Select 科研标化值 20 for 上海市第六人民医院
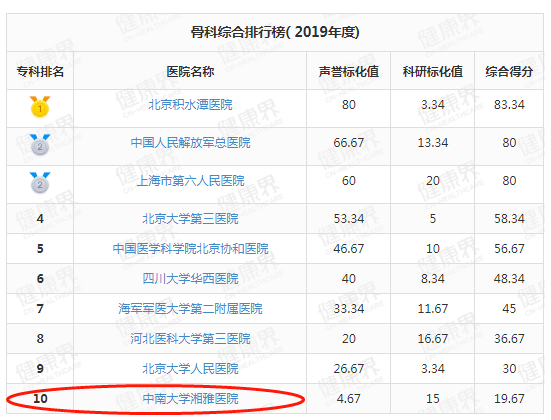Screen dimensions: 551x420 tap(433, 181)
